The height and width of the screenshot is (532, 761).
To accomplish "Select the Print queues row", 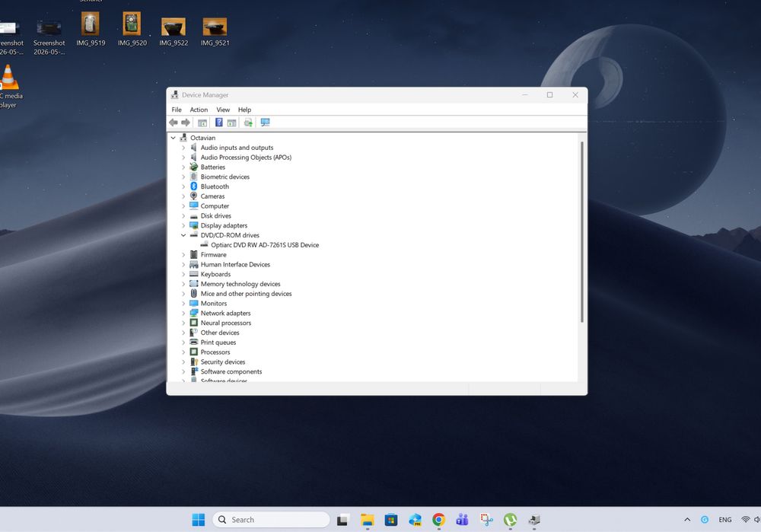I will click(218, 342).
